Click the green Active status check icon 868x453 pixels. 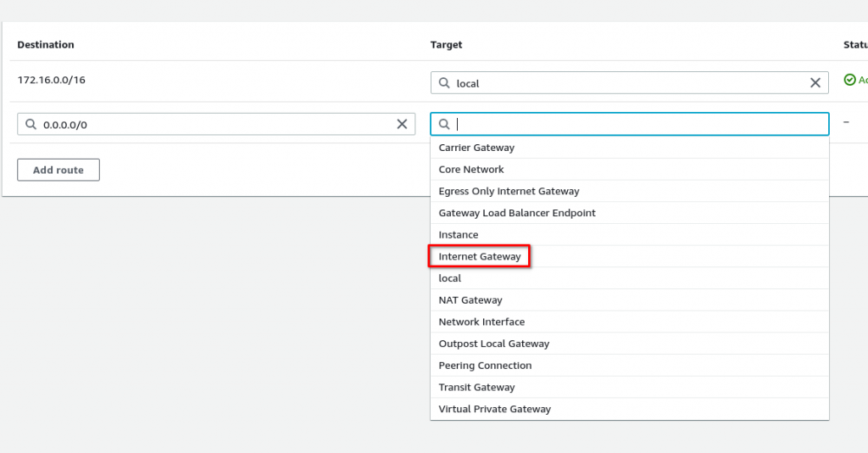849,80
